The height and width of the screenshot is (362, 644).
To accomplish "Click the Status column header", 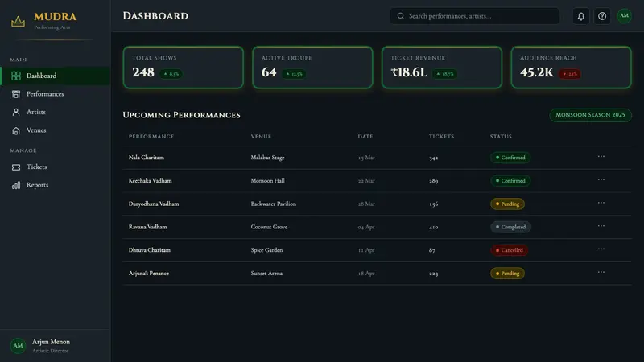I will click(x=501, y=136).
